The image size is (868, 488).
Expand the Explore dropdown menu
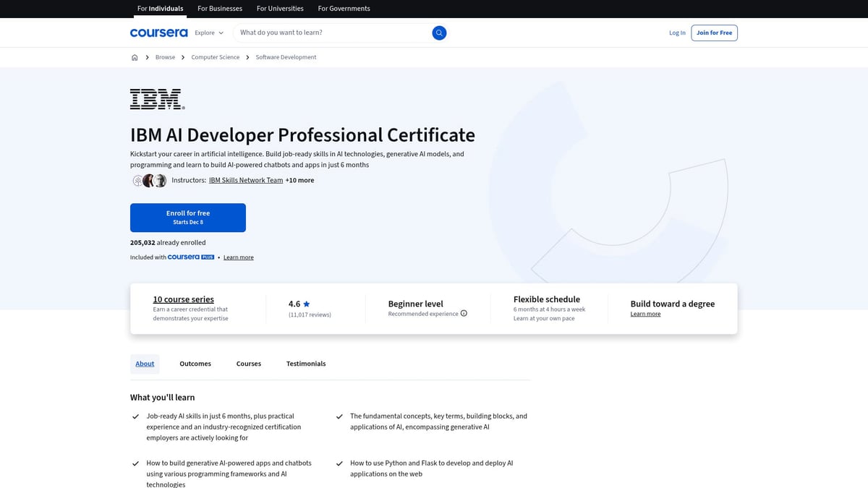pos(209,33)
